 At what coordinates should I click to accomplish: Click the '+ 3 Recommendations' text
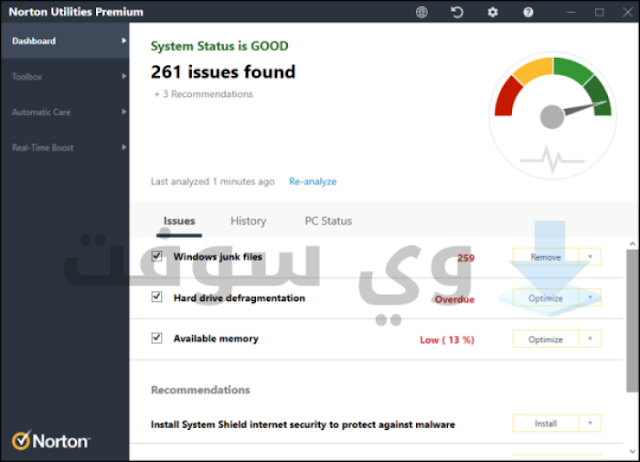pos(203,94)
